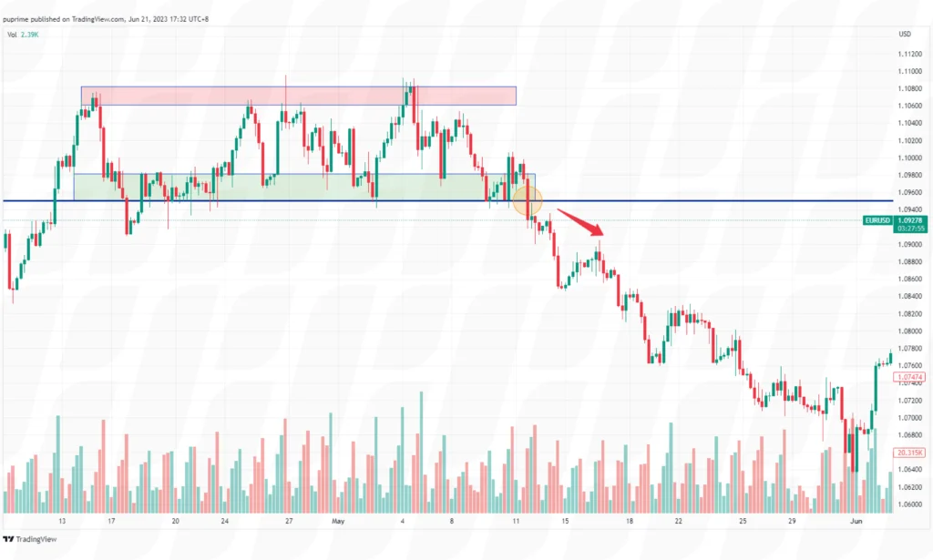
Task: Click the red 20.315K volume label
Action: [911, 453]
